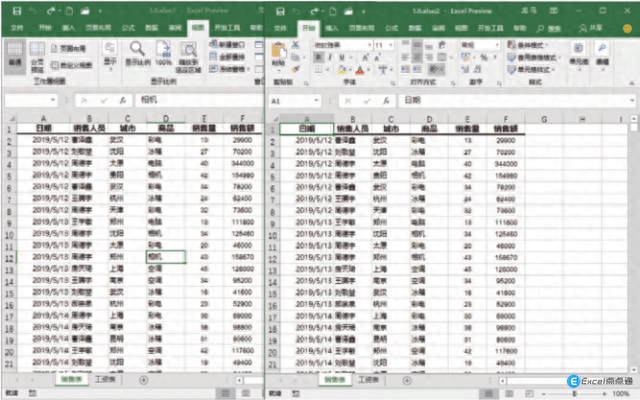Click formula bar showing 日期 in right window
The image size is (640, 400).
[x=516, y=101]
